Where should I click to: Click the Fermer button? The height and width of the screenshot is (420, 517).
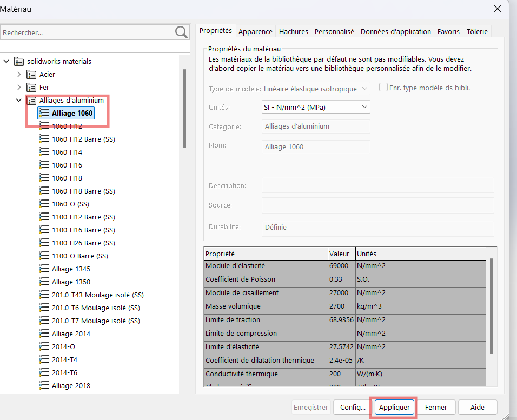tap(436, 407)
